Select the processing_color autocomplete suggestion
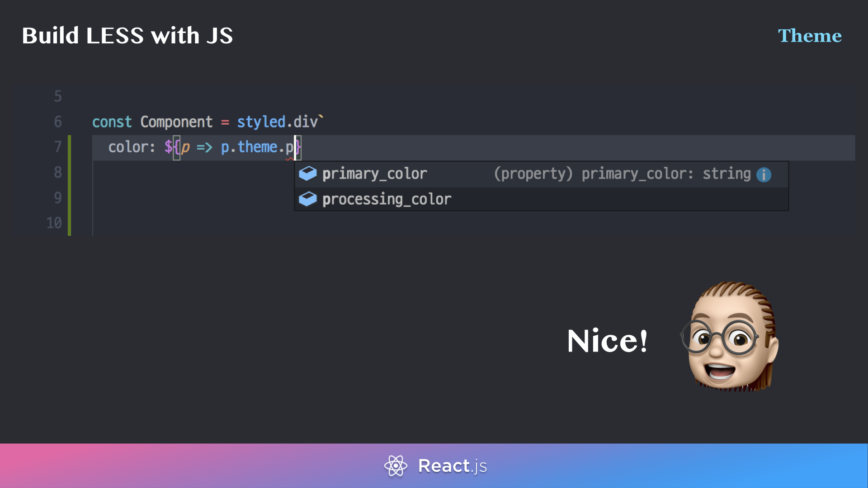 [x=387, y=199]
